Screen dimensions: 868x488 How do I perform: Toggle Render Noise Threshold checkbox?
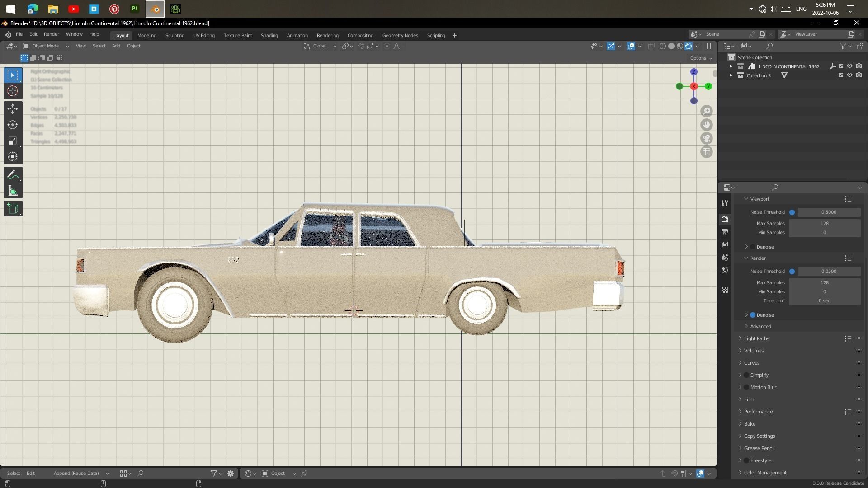pos(792,272)
